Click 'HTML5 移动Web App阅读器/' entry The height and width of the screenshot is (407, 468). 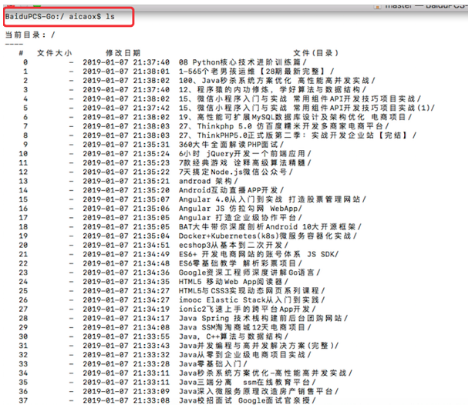(x=233, y=282)
